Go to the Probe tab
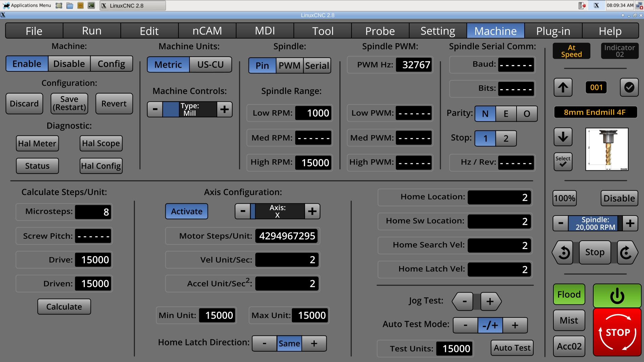The height and width of the screenshot is (362, 644). point(380,31)
